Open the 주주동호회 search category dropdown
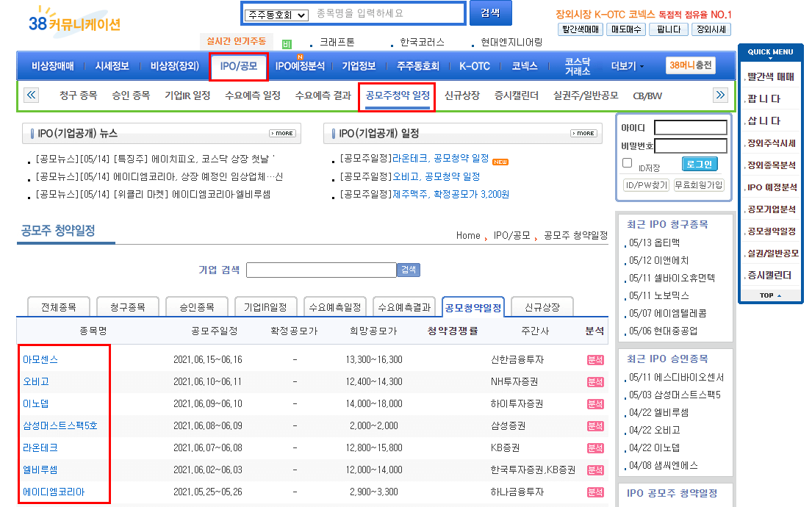This screenshot has height=507, width=812. [276, 13]
